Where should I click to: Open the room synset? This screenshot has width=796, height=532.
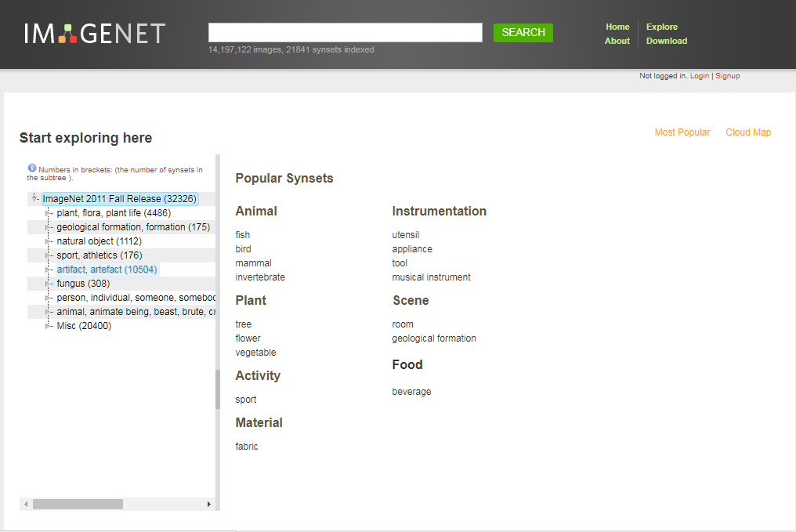[x=403, y=324]
